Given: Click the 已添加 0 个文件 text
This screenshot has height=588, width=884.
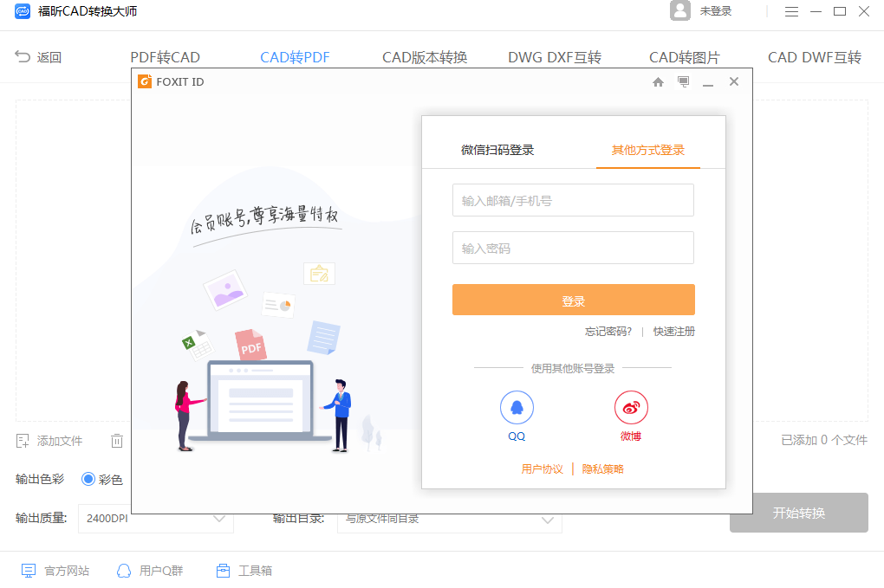Looking at the screenshot, I should coord(823,440).
